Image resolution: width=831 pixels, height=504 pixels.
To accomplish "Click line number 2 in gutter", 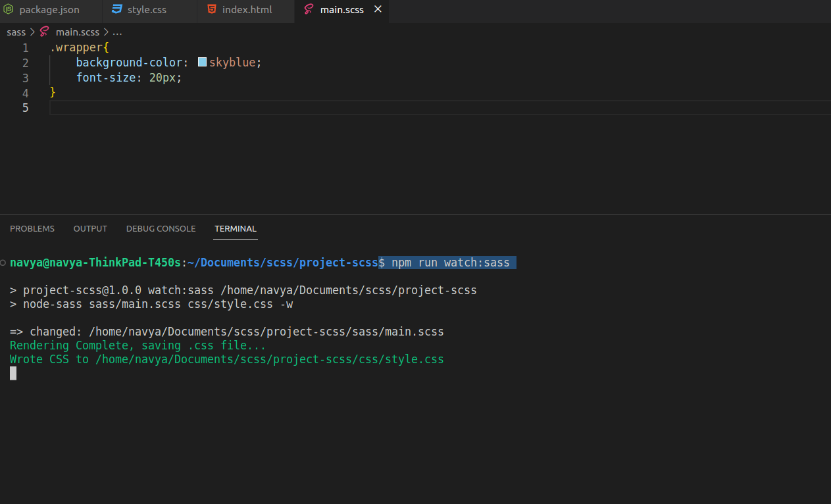I will pos(26,63).
